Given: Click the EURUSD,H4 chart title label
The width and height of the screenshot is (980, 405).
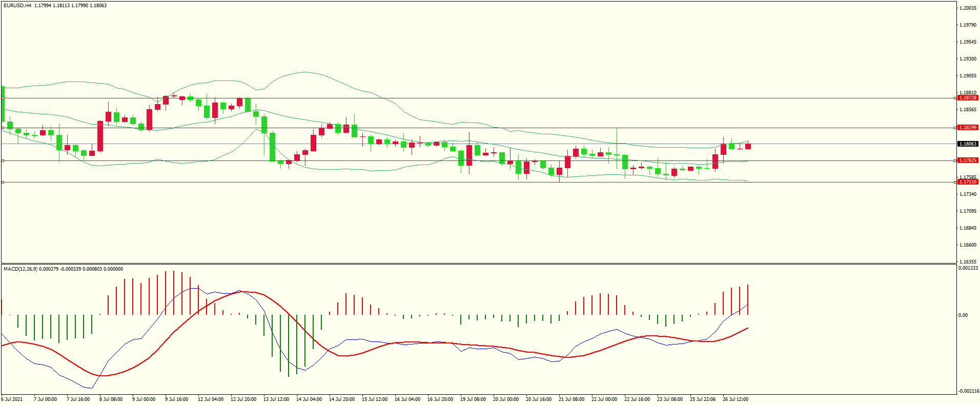Looking at the screenshot, I should (17, 6).
